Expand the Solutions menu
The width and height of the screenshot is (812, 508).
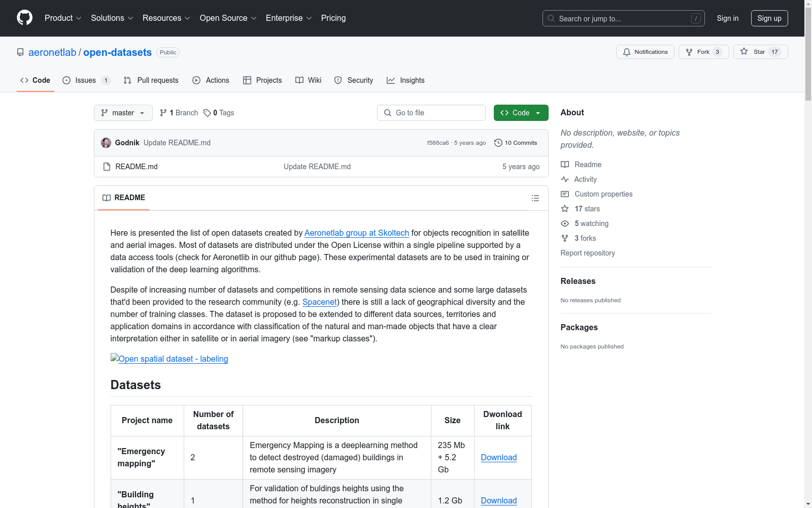click(112, 18)
